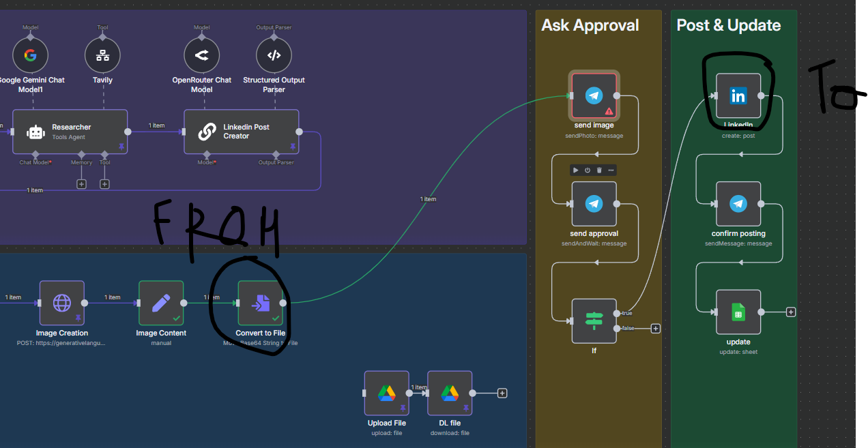
Task: Open the send image Telegram node
Action: pyautogui.click(x=594, y=95)
